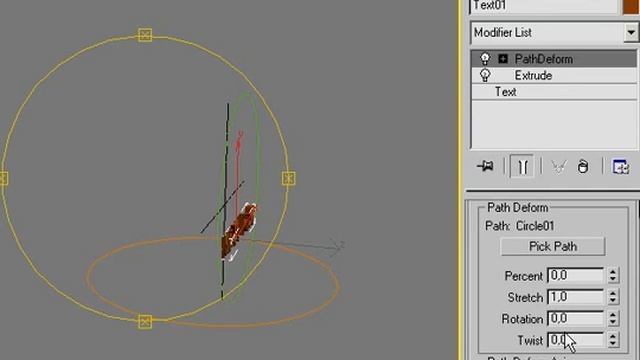
Task: Select the Extrude modifier in stack
Action: pyautogui.click(x=554, y=76)
